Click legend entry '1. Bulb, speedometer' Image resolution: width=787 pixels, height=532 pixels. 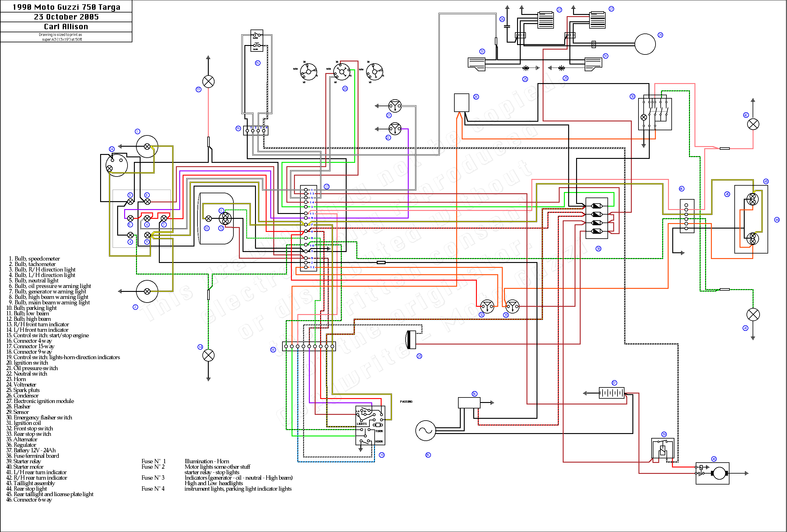(x=34, y=259)
